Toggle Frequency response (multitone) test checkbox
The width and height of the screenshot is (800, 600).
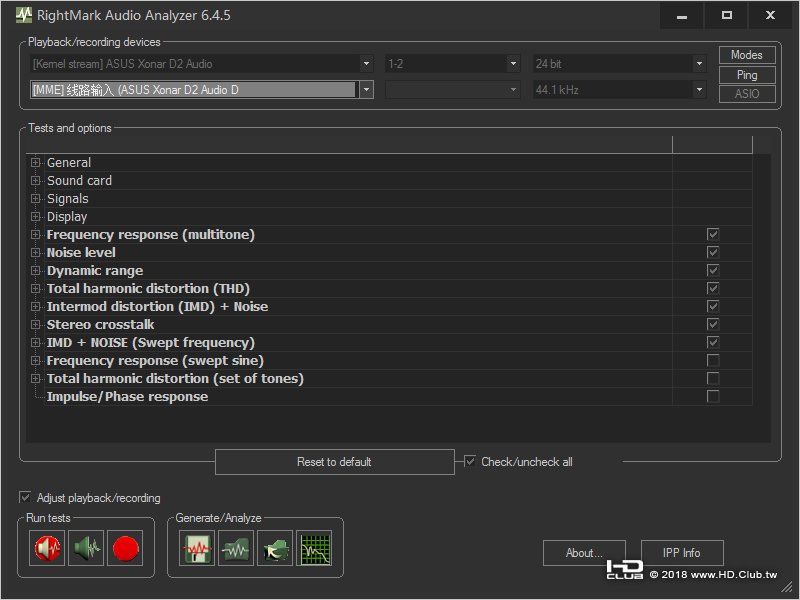pos(713,234)
